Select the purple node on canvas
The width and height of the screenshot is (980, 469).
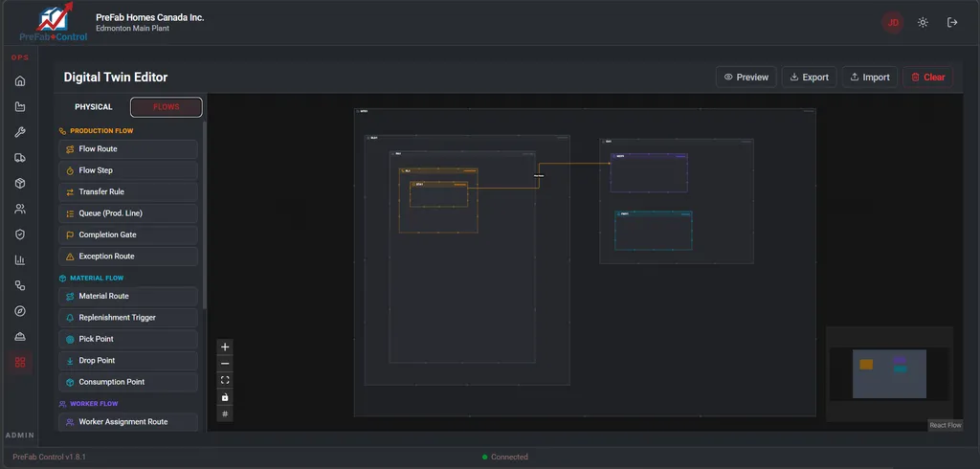650,172
